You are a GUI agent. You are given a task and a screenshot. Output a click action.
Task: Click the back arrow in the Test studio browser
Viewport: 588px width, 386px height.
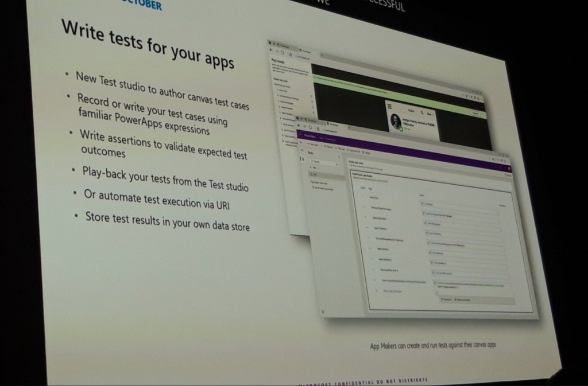[299, 125]
